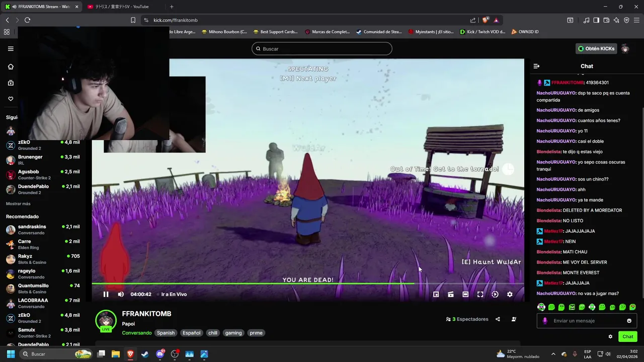This screenshot has width=644, height=362.
Task: Open the Kick sidebar hamburger menu
Action: 11,49
